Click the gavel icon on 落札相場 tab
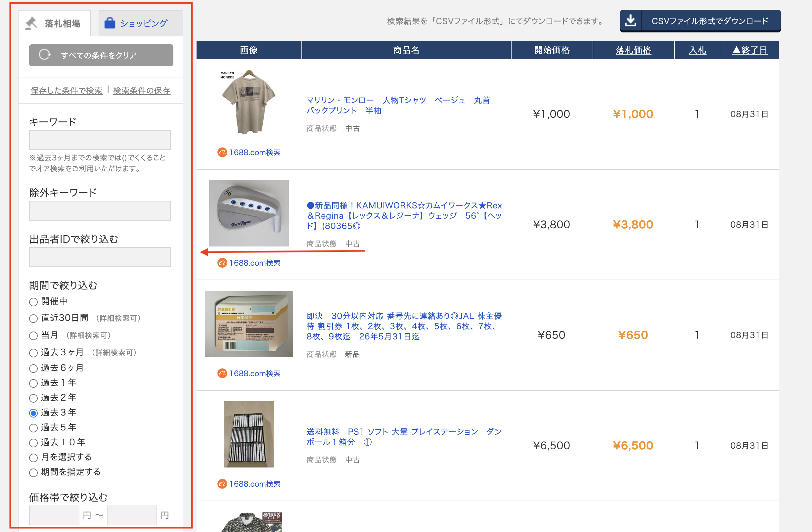This screenshot has width=812, height=532. [31, 23]
